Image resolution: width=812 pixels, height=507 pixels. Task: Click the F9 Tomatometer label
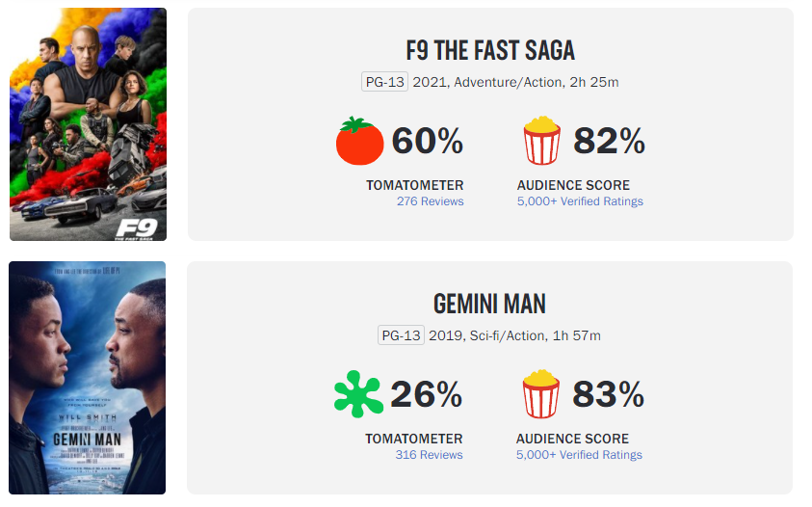coord(415,185)
